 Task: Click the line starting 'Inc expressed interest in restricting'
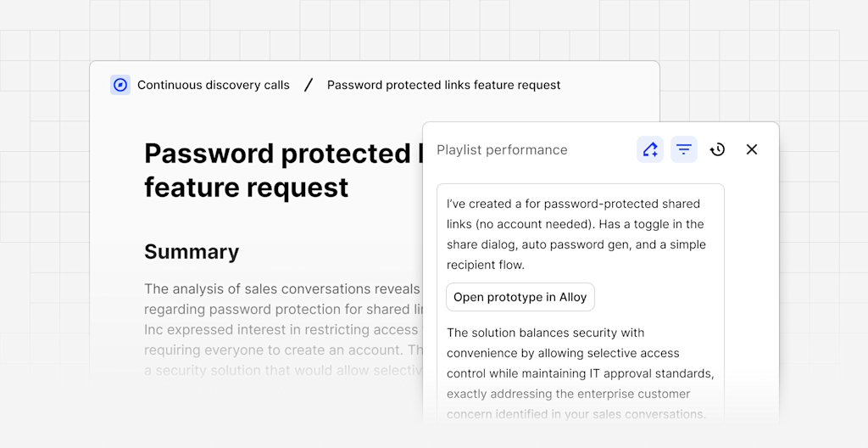pos(281,329)
